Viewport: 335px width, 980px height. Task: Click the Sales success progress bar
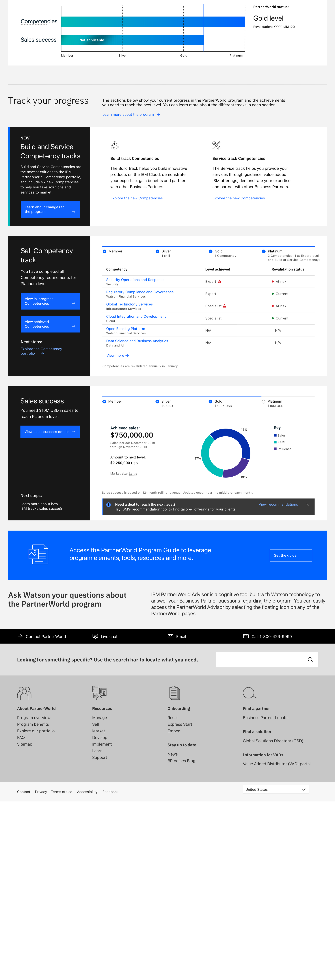tap(133, 40)
